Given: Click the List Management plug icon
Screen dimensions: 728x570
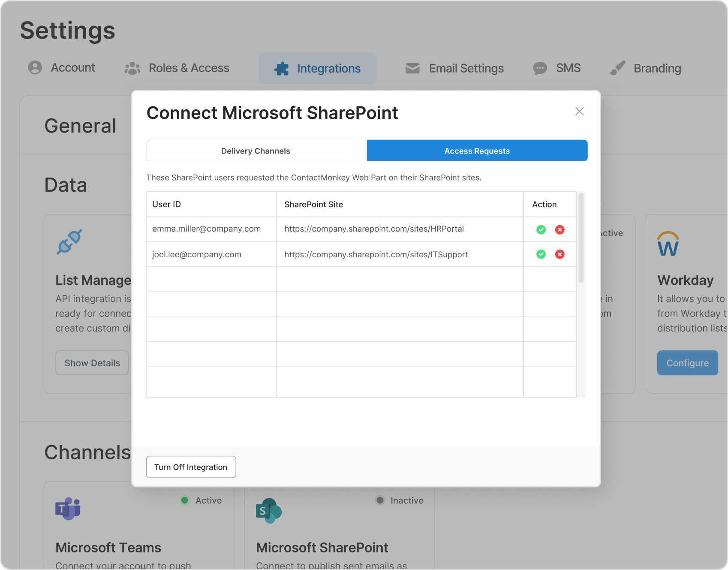Looking at the screenshot, I should [69, 242].
